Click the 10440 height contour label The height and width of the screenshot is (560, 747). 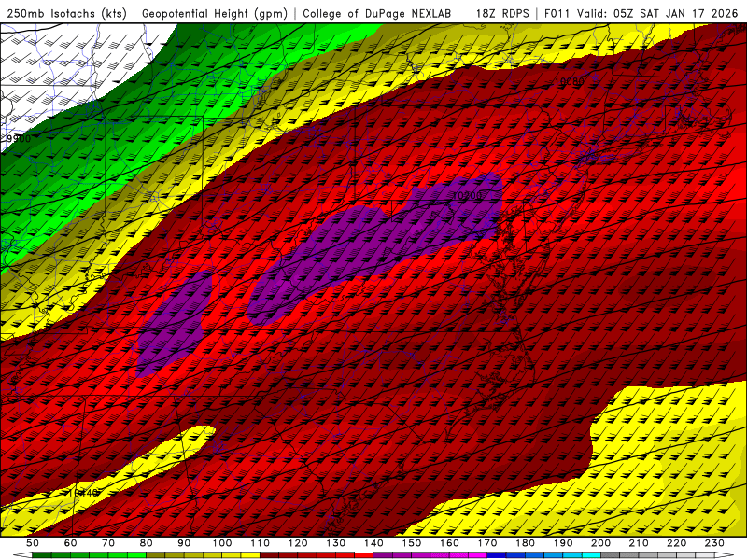[83, 493]
